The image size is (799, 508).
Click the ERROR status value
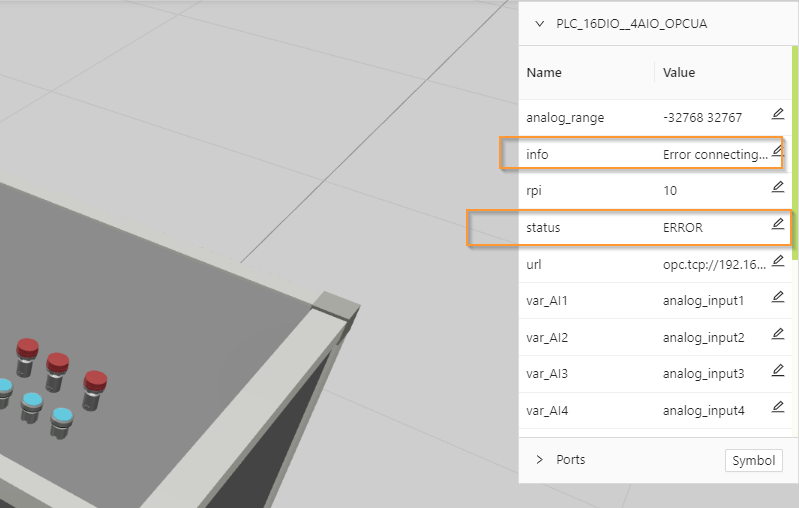[683, 228]
